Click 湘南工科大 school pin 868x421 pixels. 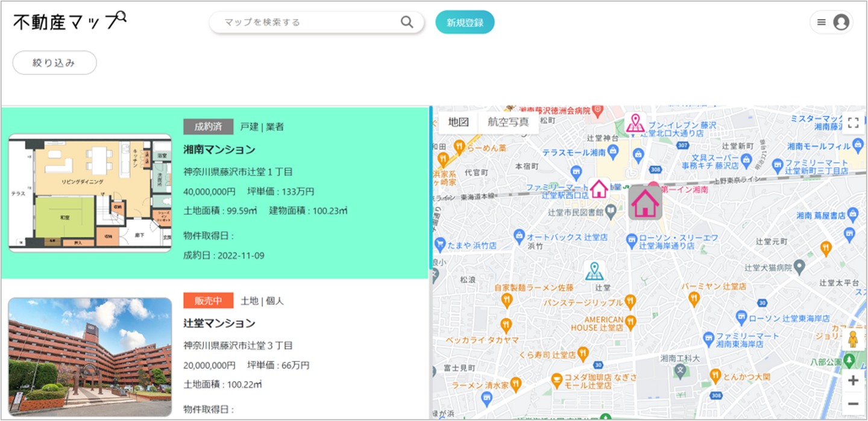tap(679, 370)
